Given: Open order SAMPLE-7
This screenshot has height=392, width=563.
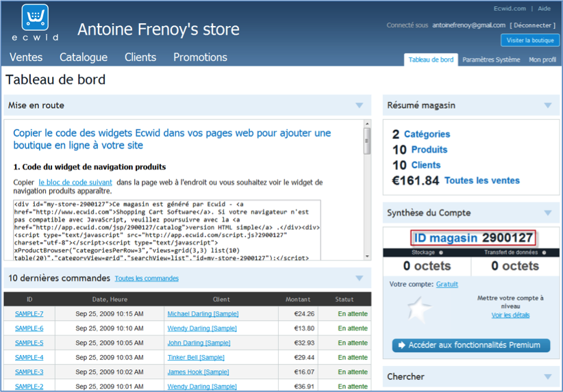Looking at the screenshot, I should click(29, 314).
